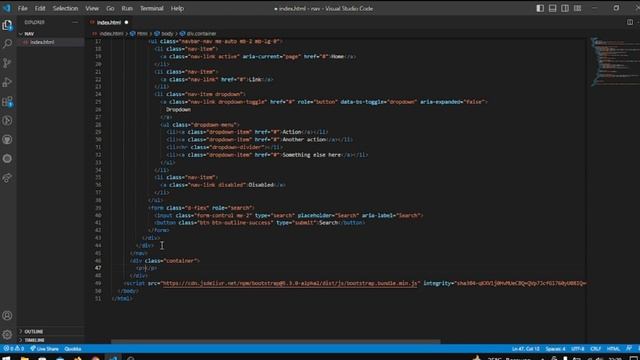
Task: Open the Source Control view
Action: pyautogui.click(x=7, y=63)
